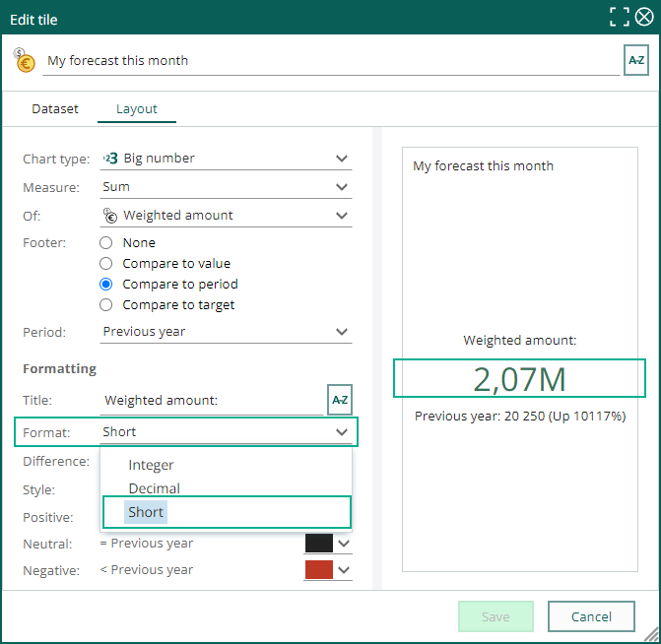661x644 pixels.
Task: Click the red Negative color swatch
Action: click(319, 570)
